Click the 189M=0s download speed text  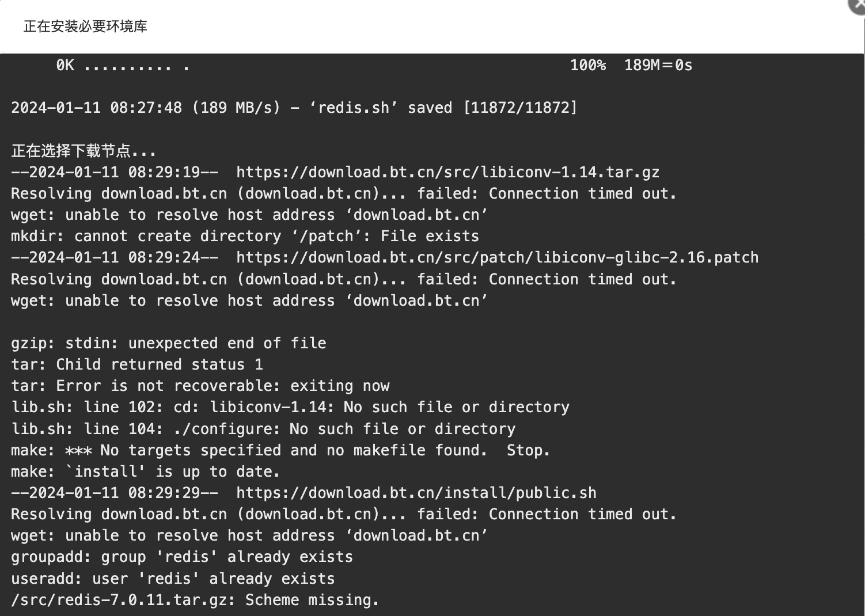658,65
